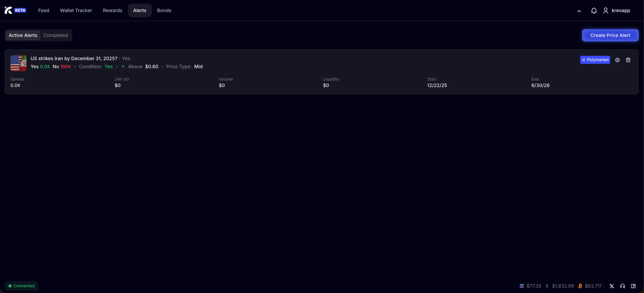This screenshot has width=644, height=293.
Task: Click the Above $0.60 threshold value
Action: pos(152,67)
